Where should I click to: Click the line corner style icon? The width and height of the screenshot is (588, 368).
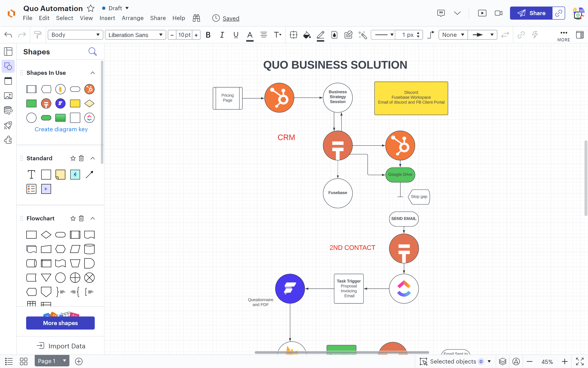[x=431, y=35]
